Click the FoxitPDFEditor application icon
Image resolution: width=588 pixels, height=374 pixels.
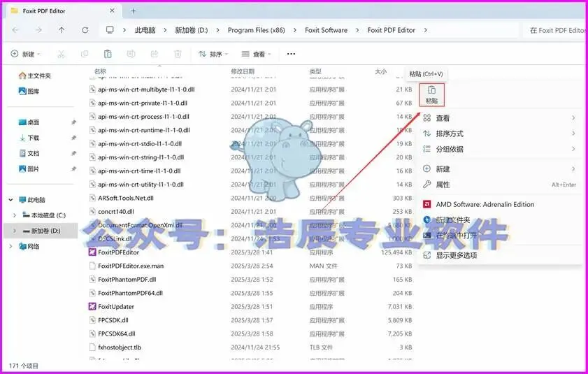click(92, 252)
